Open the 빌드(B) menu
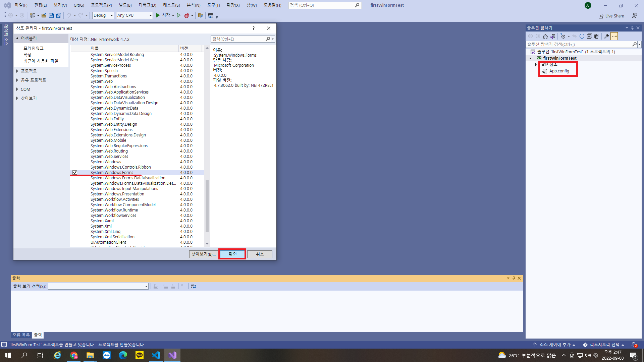 [125, 5]
